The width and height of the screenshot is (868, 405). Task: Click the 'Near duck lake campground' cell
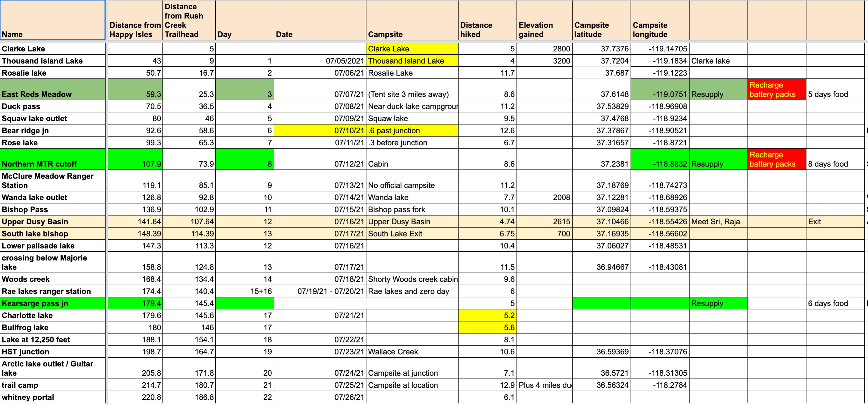point(412,106)
